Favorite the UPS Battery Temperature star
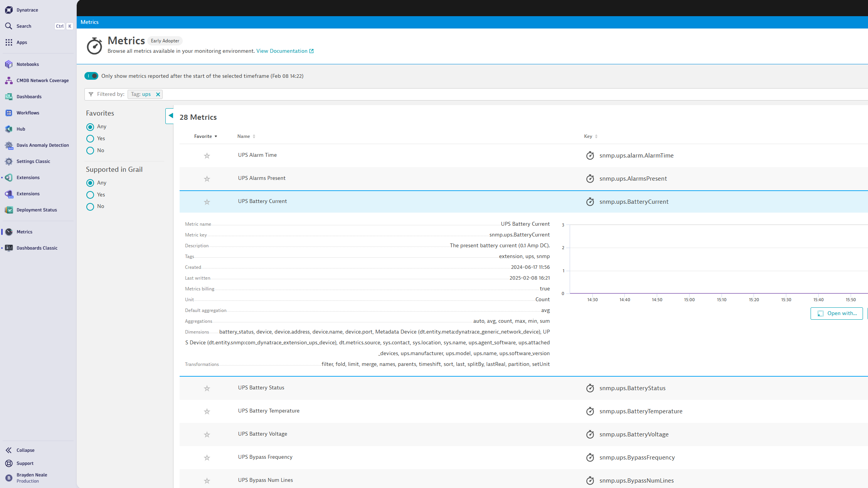 pos(207,411)
